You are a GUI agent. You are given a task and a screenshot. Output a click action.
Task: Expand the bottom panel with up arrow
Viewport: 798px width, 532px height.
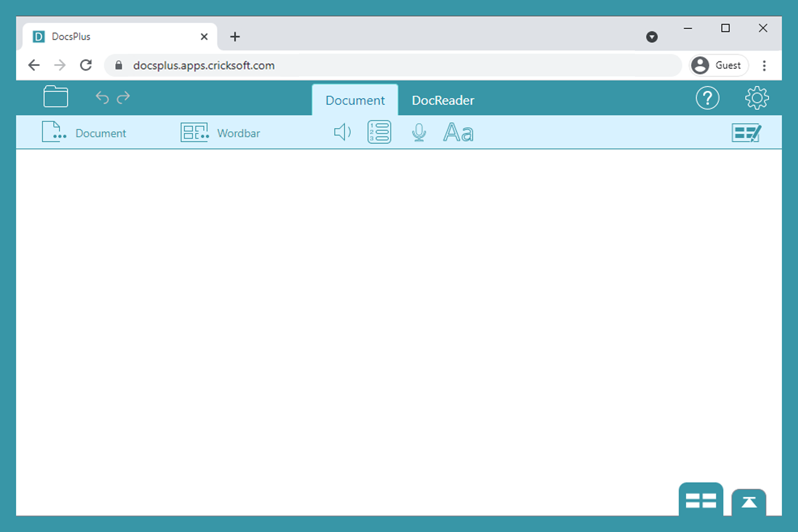[749, 502]
